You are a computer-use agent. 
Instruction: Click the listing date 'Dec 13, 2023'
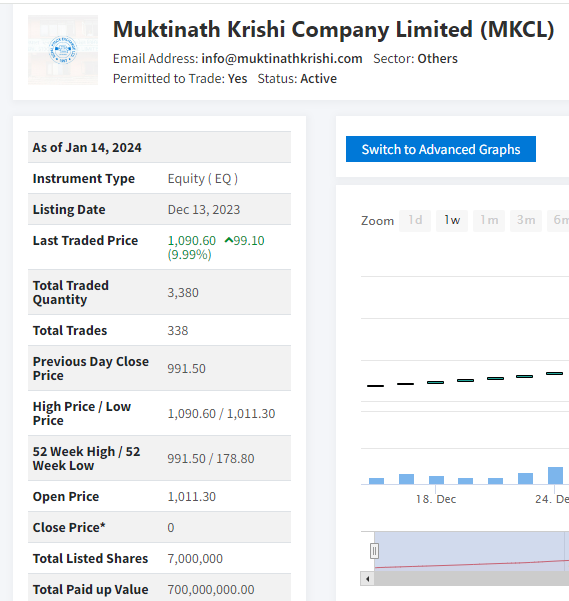(204, 210)
